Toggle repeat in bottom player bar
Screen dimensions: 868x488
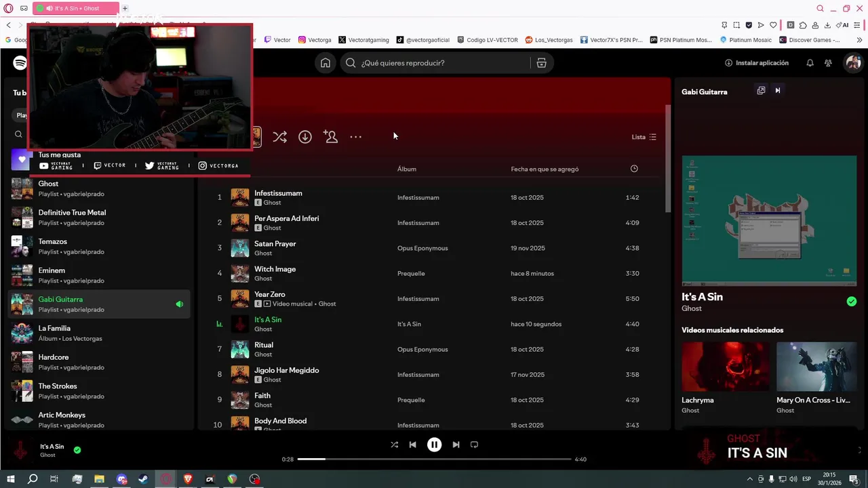point(474,445)
